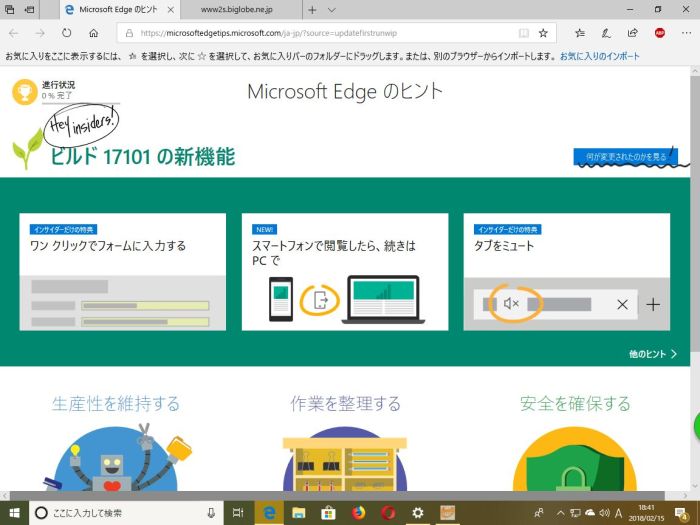Image resolution: width=700 pixels, height=525 pixels.
Task: Switch to the www2s.biglobe.ne.jp tab
Action: pyautogui.click(x=235, y=9)
